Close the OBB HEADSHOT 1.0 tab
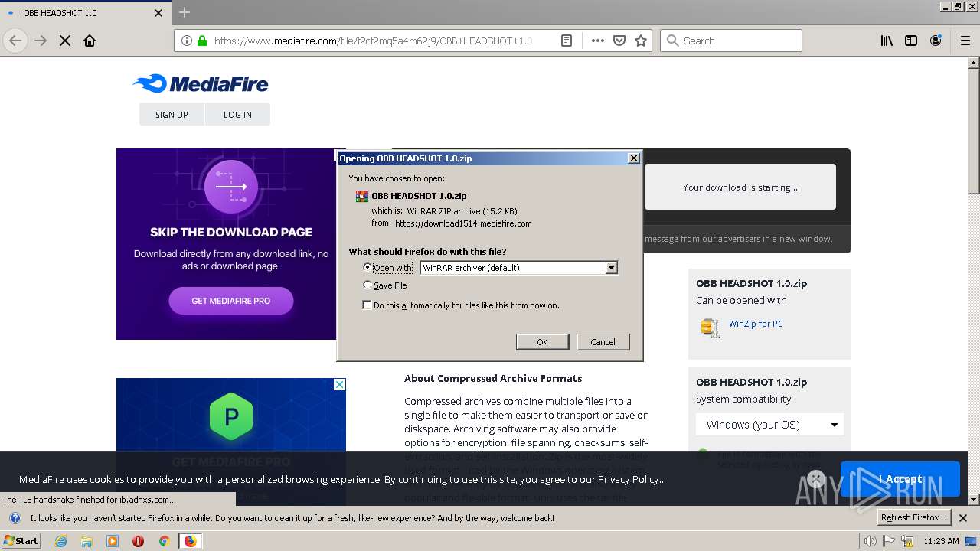Viewport: 980px width, 551px height. tap(158, 13)
